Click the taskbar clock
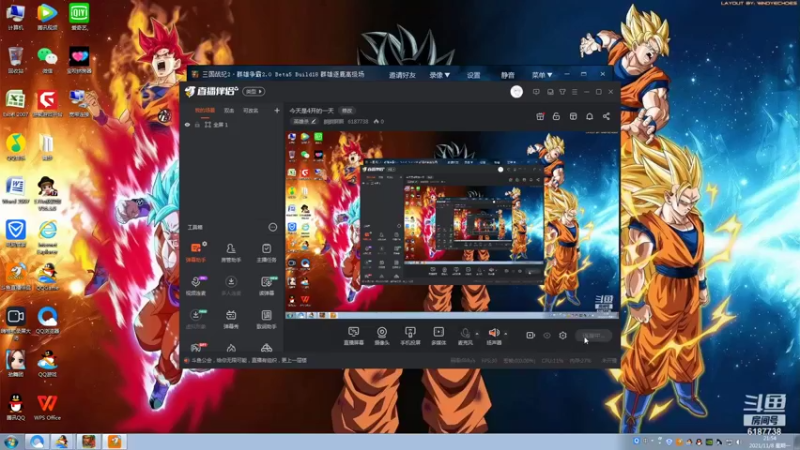The width and height of the screenshot is (800, 450). coord(769,442)
